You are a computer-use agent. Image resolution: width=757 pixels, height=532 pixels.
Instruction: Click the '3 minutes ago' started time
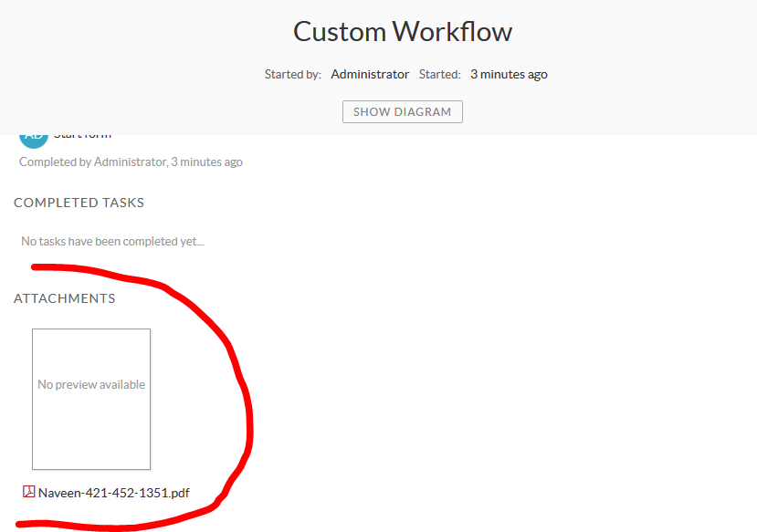click(509, 74)
